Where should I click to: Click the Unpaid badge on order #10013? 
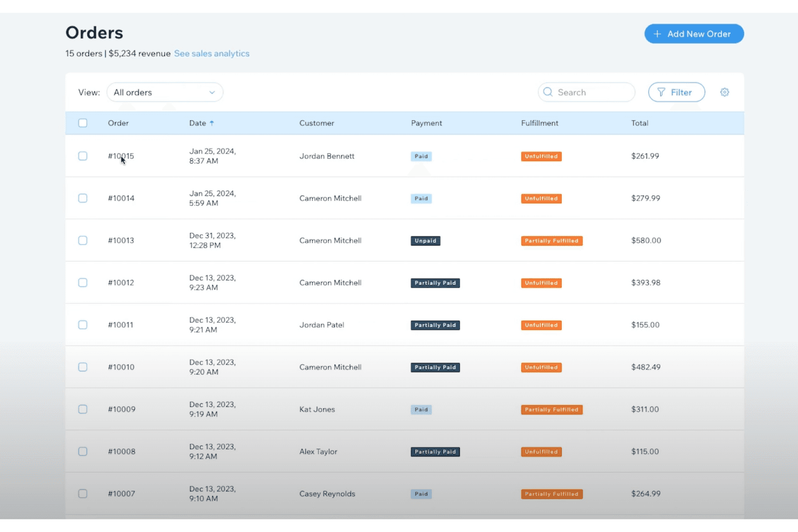(x=425, y=241)
